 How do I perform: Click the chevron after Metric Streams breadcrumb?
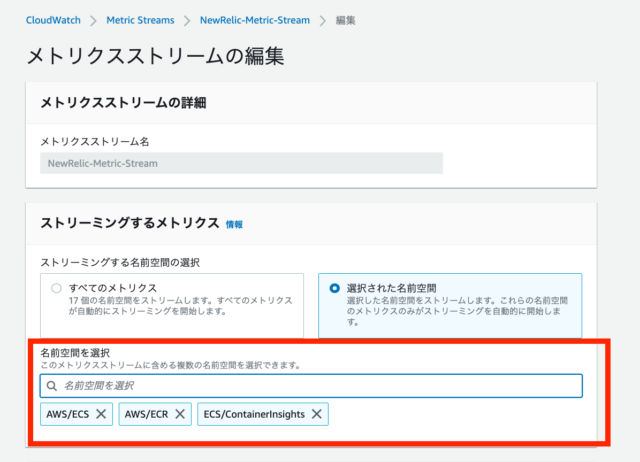coord(187,20)
